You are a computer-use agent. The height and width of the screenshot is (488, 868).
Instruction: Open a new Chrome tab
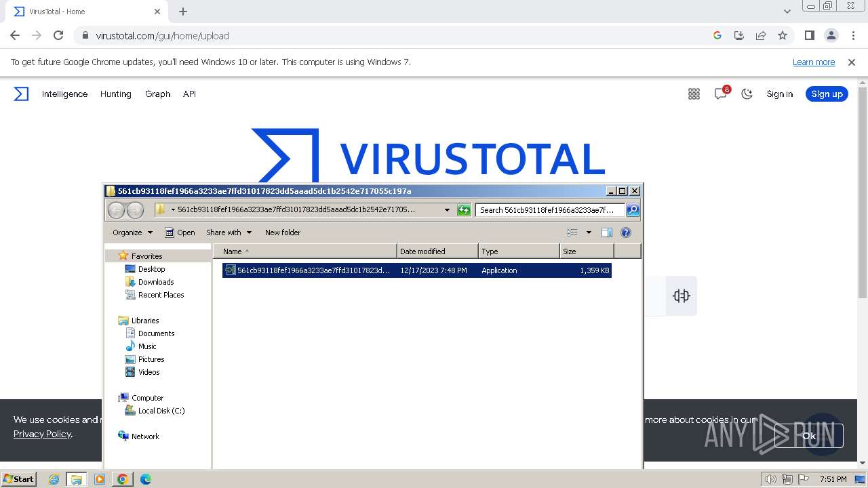pos(183,12)
